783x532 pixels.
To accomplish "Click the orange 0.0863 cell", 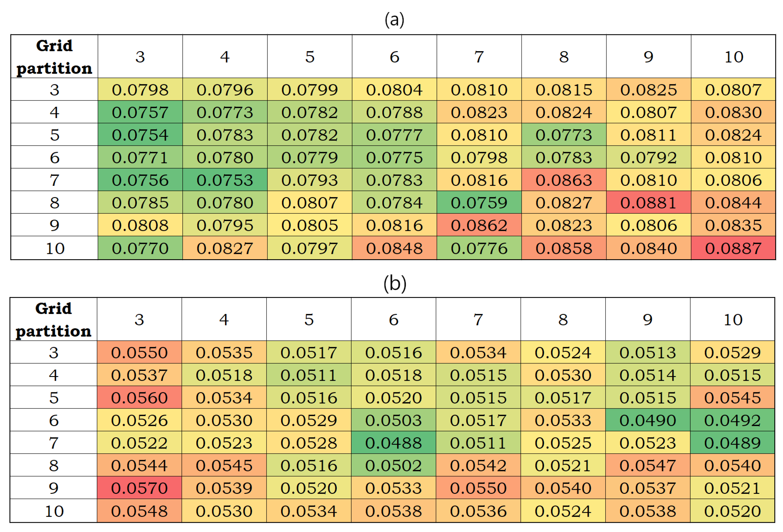I will [564, 180].
